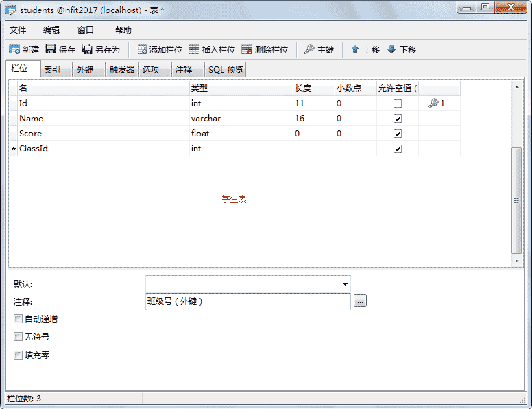Click the empty length cell of ClassId
The image size is (532, 409).
click(x=314, y=149)
